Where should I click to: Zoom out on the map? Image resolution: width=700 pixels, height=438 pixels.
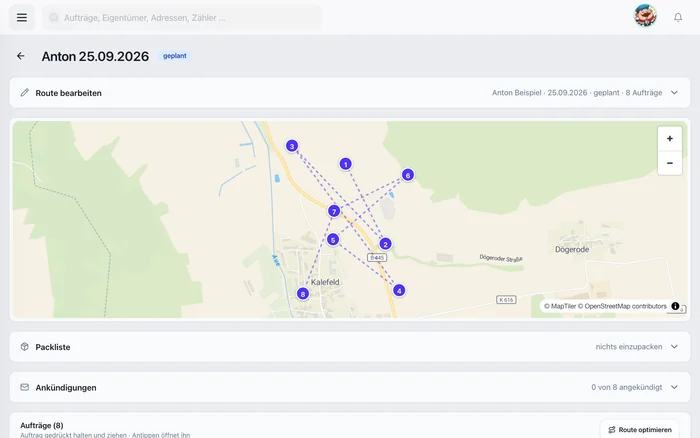[x=669, y=163]
